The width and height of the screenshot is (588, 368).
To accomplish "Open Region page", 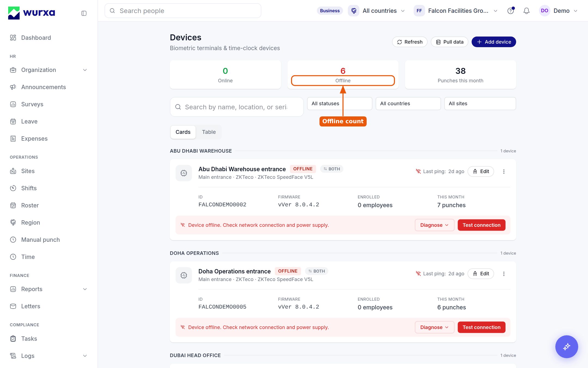I will tap(49, 222).
